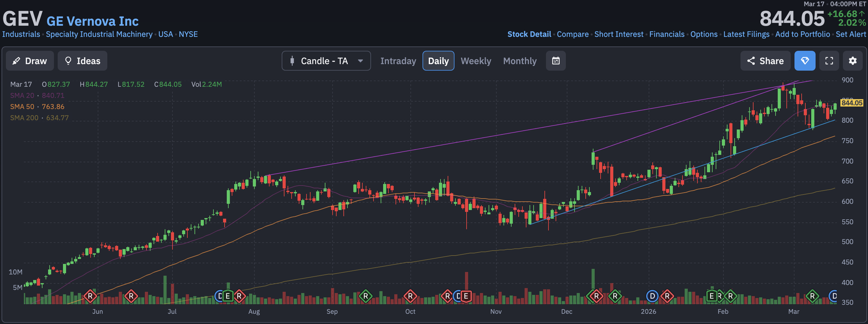Open Specialty Industrial Machinery industry link
This screenshot has width=868, height=324.
[99, 34]
